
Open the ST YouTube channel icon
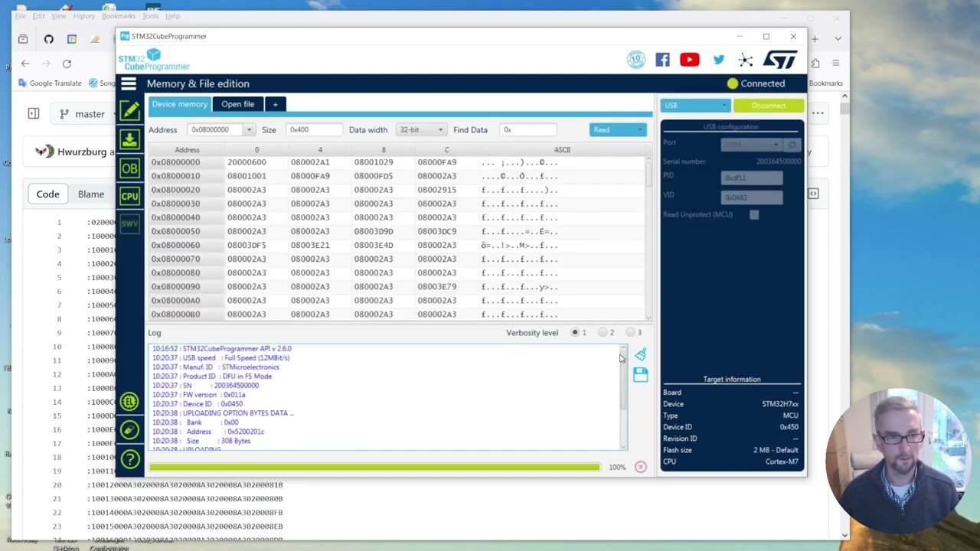coord(689,60)
